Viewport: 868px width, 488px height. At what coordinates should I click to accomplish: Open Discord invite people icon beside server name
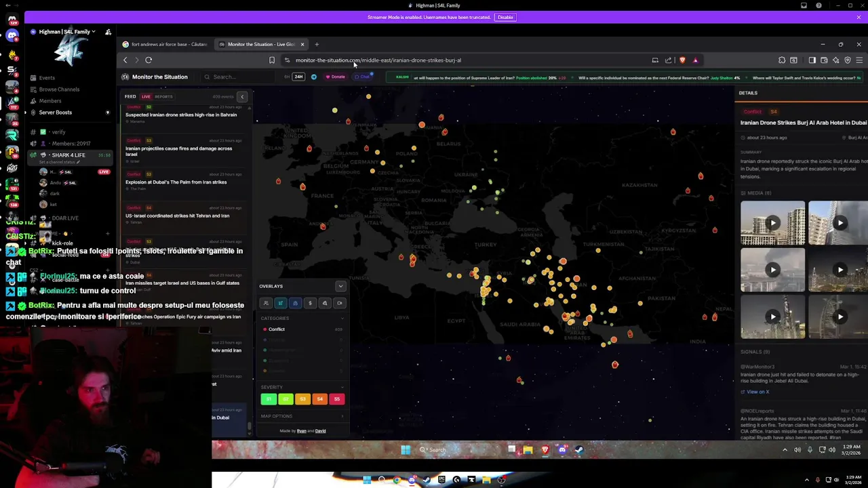[x=108, y=32]
